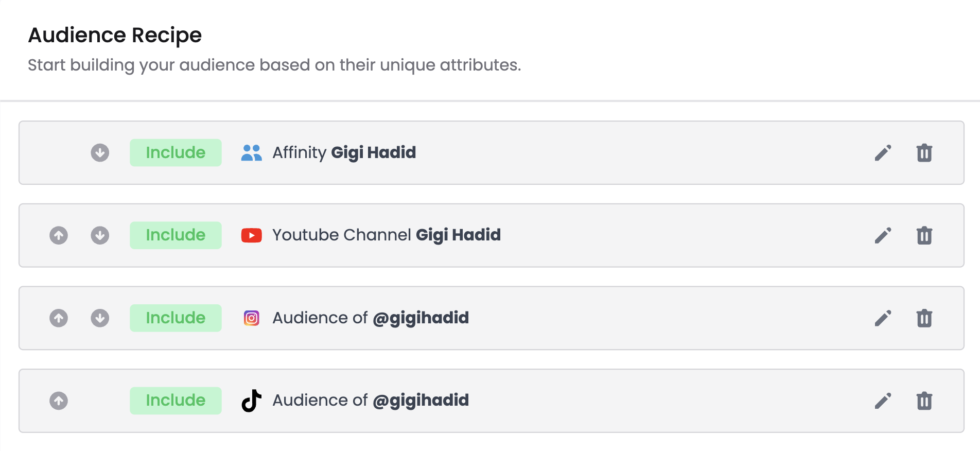Toggle Include on the Affinity rule
Viewport: 980px width, 451px height.
pyautogui.click(x=176, y=153)
